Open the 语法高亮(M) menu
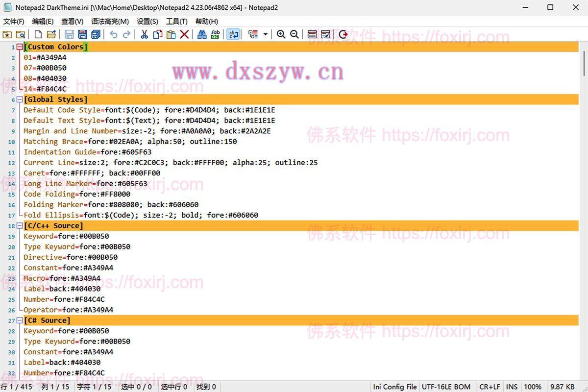This screenshot has width=588, height=392. [110, 22]
